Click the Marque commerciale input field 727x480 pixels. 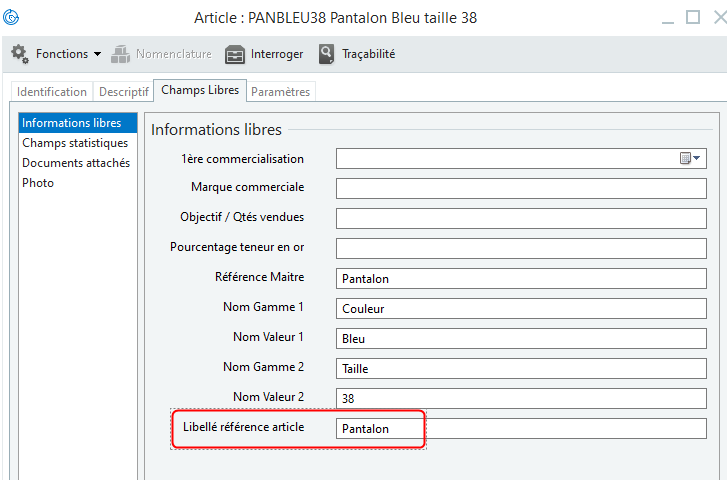pos(520,189)
